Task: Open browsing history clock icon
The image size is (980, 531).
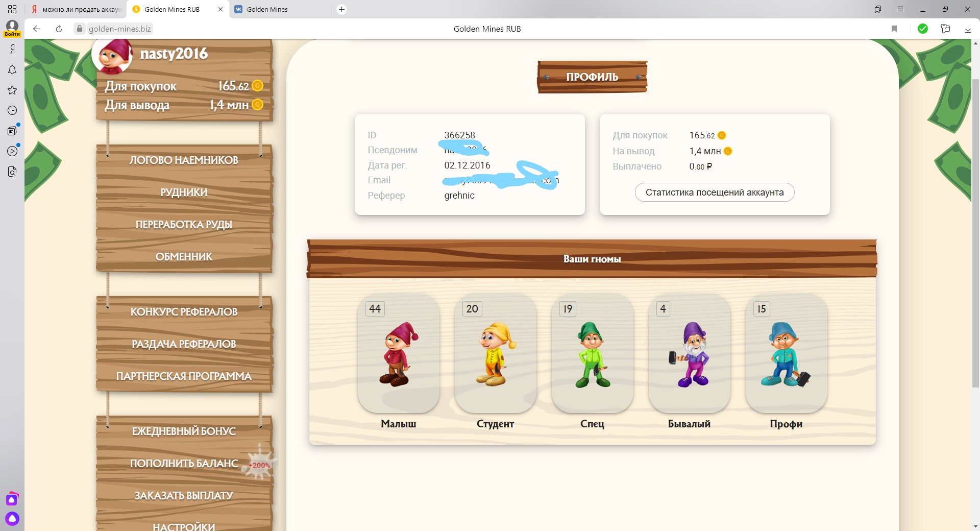Action: (12, 110)
